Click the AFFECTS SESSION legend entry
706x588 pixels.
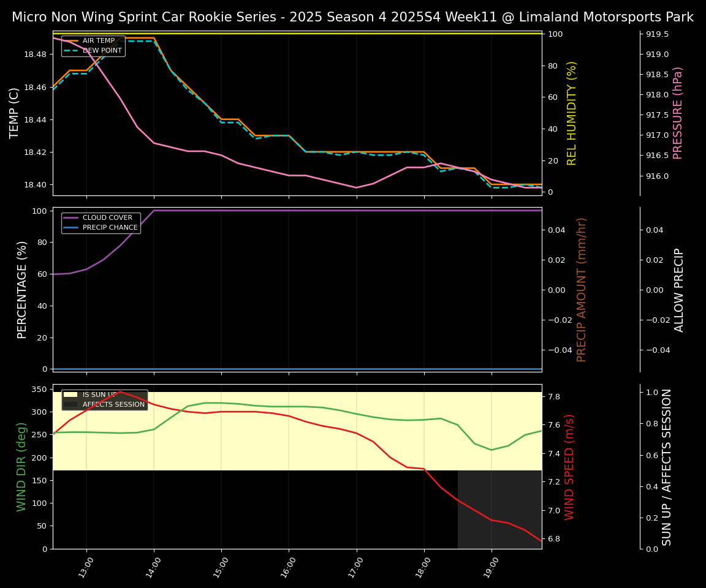[x=113, y=405]
